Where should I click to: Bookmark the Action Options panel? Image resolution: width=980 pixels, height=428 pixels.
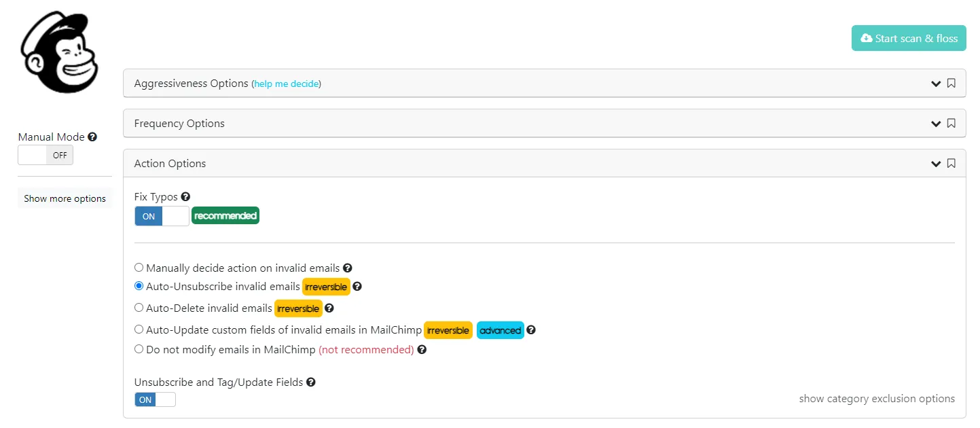coord(951,164)
